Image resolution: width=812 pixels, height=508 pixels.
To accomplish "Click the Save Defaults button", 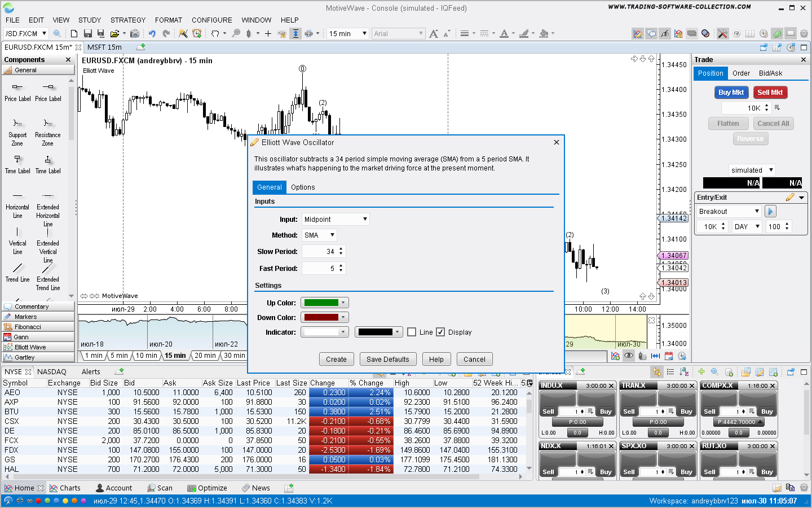I will coord(387,360).
